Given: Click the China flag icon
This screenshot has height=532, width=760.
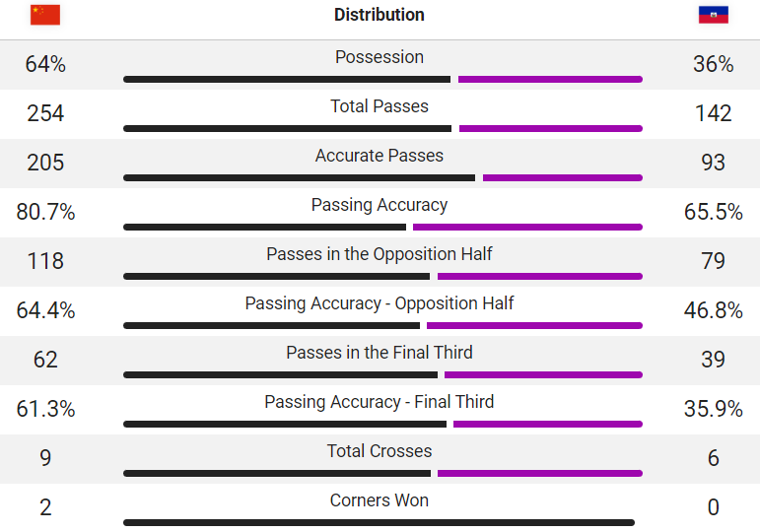Looking at the screenshot, I should pyautogui.click(x=45, y=15).
